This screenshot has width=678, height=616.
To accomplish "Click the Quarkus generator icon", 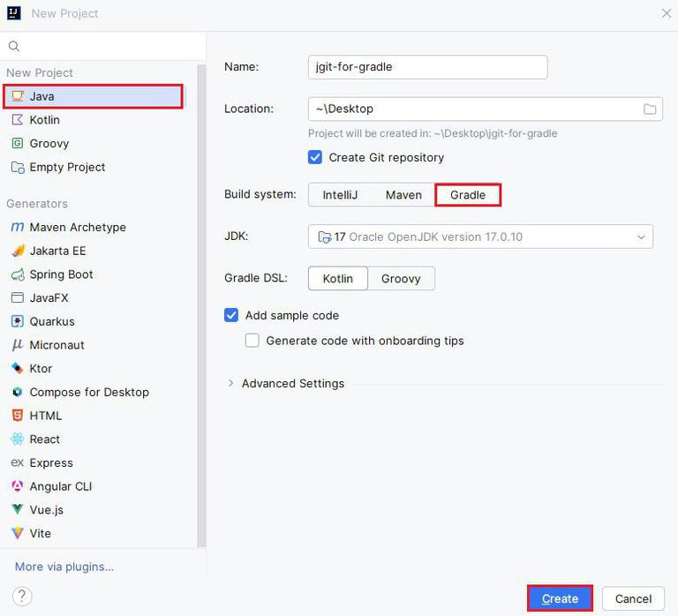I will [x=17, y=321].
